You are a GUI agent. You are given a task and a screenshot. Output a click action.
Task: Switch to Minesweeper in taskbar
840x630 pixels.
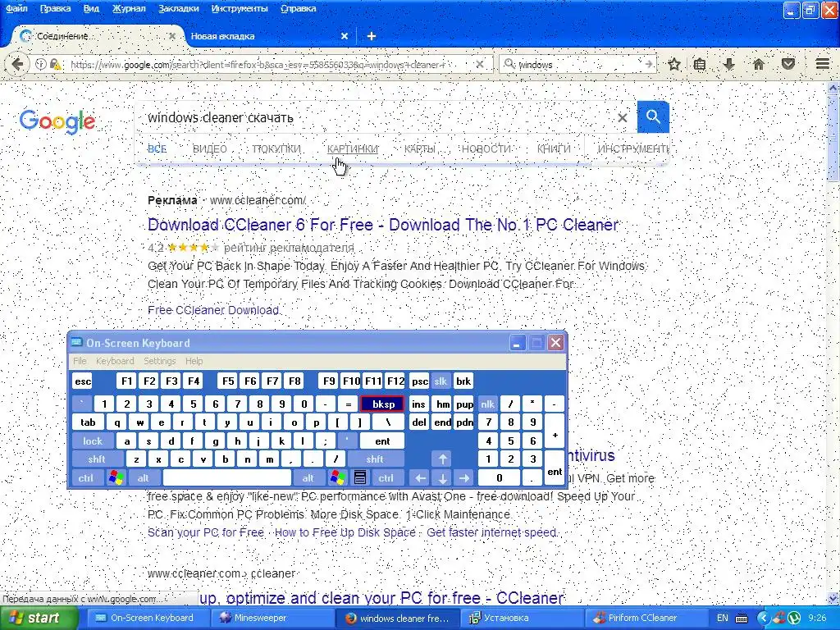[271, 619]
